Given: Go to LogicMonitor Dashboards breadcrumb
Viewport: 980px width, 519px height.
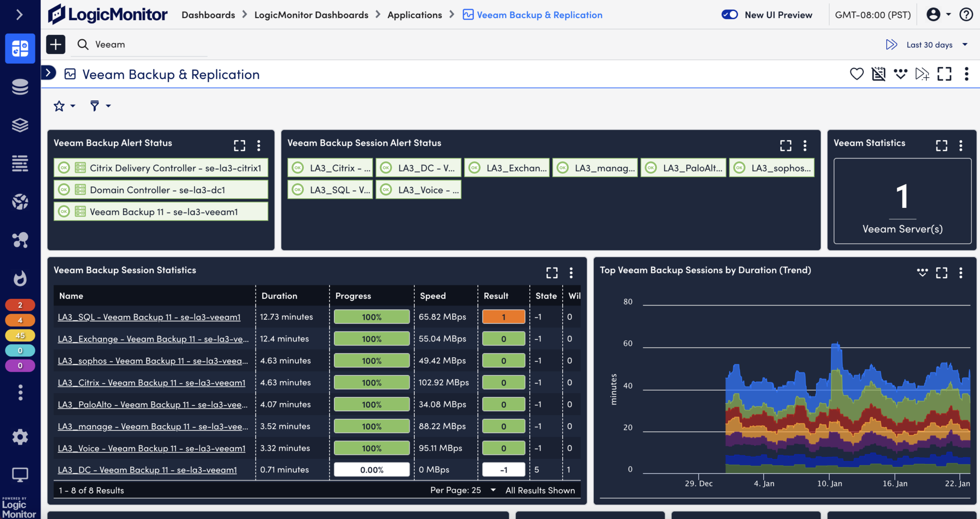Looking at the screenshot, I should 312,14.
